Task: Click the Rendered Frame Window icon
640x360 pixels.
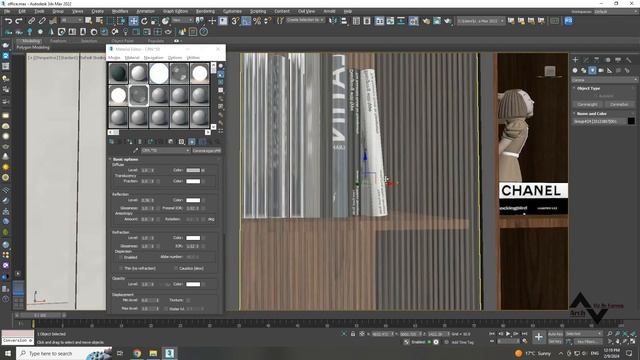Action: click(x=437, y=21)
